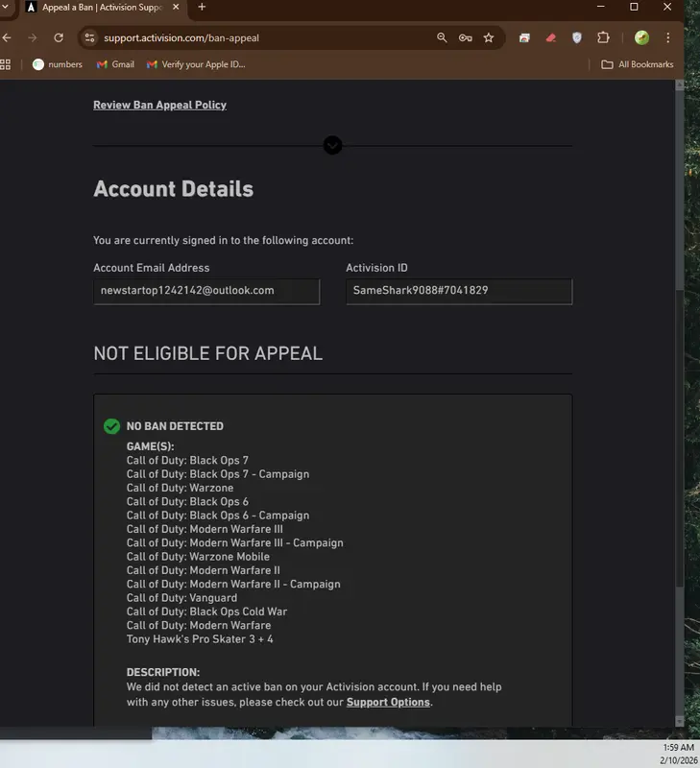Follow the Support Options link
This screenshot has width=700, height=768.
388,702
